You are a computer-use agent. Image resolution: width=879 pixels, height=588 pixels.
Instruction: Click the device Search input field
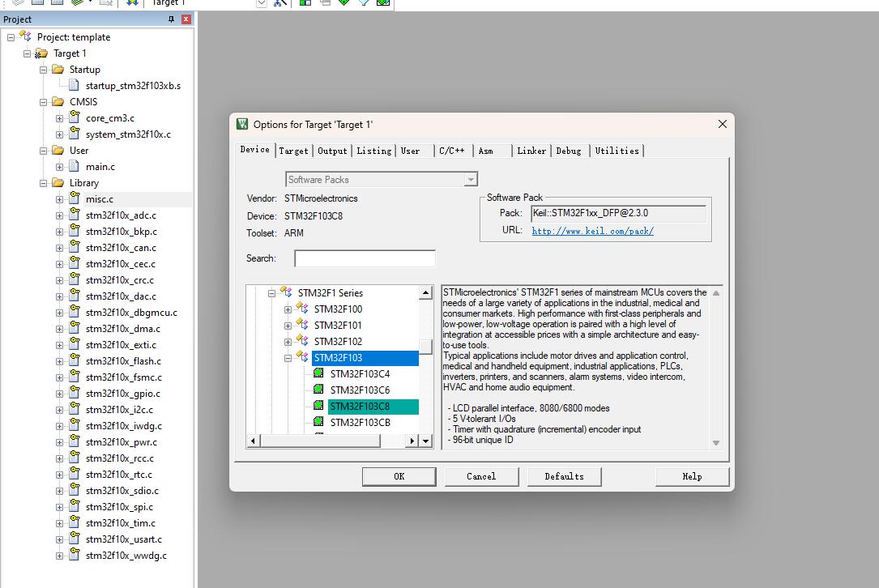click(365, 258)
